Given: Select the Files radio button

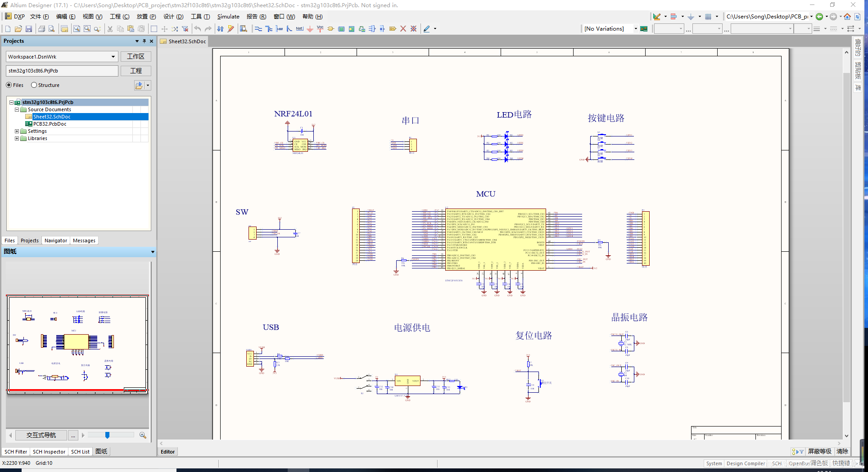Looking at the screenshot, I should click(9, 85).
